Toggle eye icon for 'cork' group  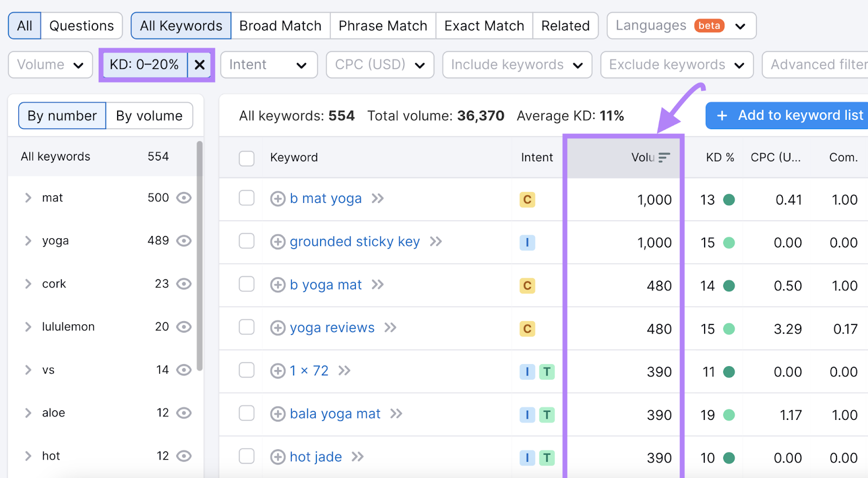(x=184, y=284)
